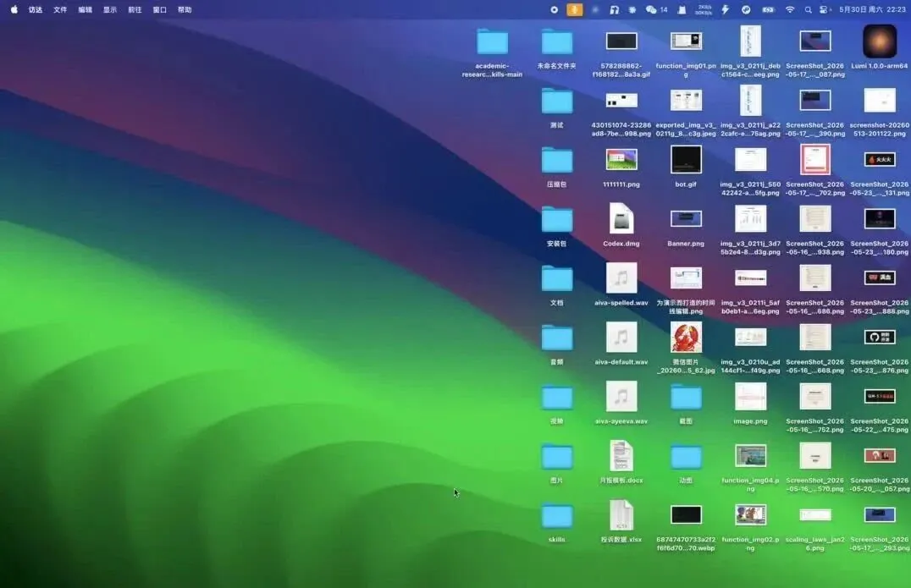Select the 文档 folder
Viewport: 911px width, 588px height.
coord(556,279)
